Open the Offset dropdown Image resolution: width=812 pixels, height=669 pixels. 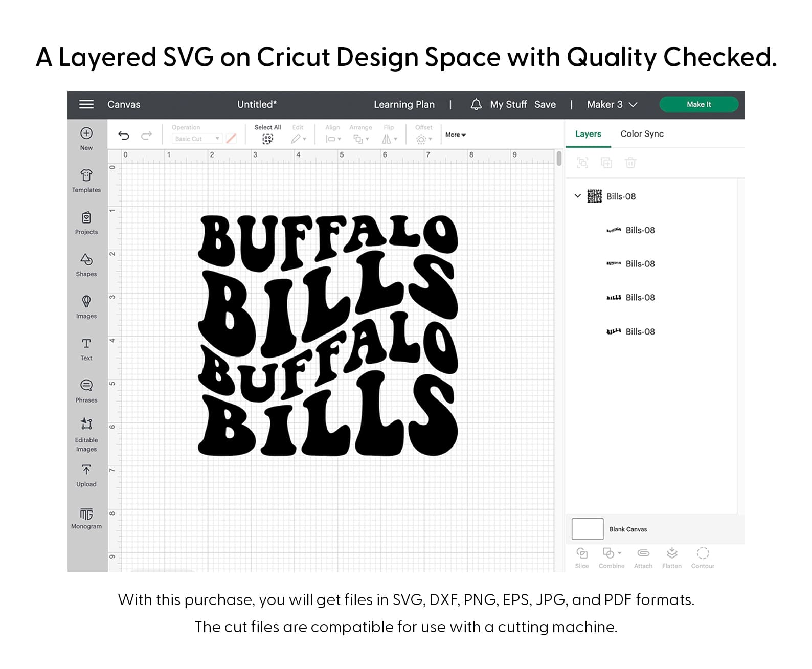click(424, 139)
